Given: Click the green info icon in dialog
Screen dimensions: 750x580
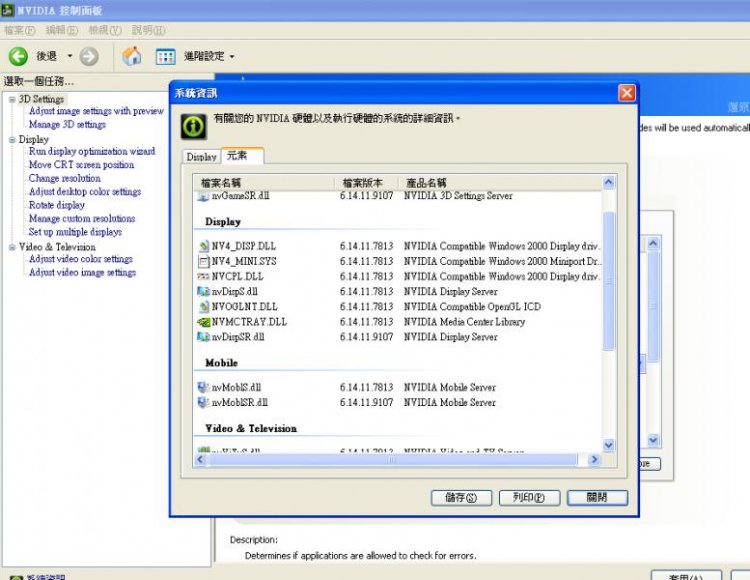Looking at the screenshot, I should (194, 127).
